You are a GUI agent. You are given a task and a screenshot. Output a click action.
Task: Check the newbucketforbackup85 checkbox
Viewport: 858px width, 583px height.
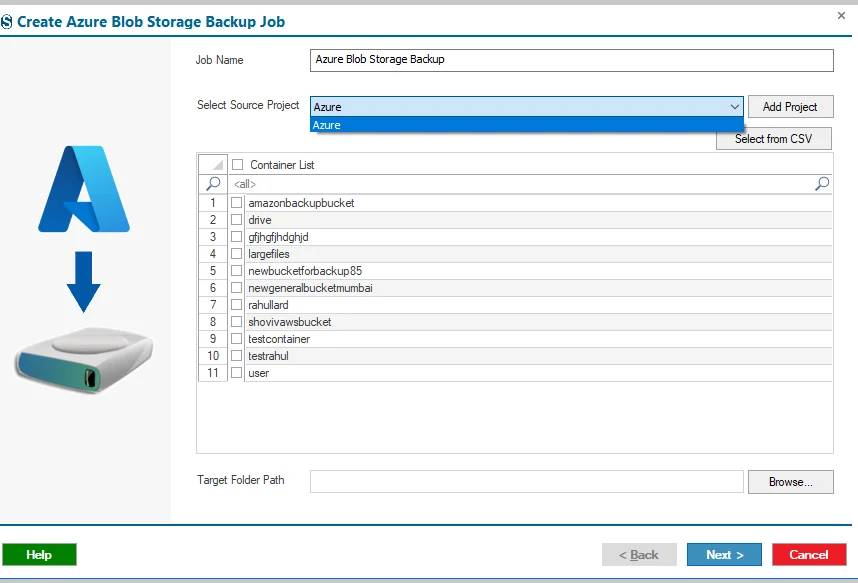(x=236, y=271)
